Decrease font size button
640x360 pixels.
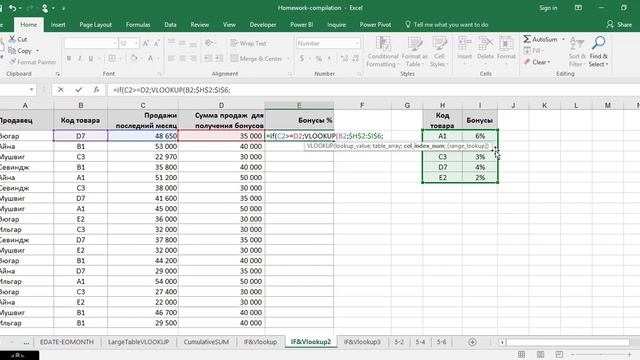point(157,43)
